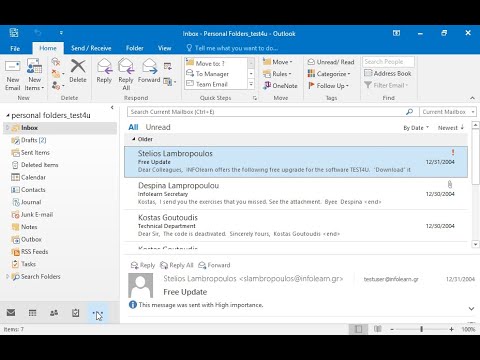Open the Send / Receive tab
Viewport: 480px width, 360px height.
click(91, 48)
